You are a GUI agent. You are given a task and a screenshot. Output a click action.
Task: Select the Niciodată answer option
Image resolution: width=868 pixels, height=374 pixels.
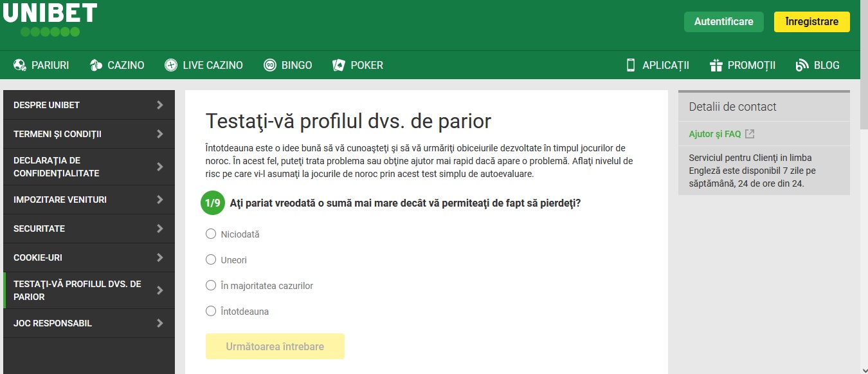(x=211, y=234)
